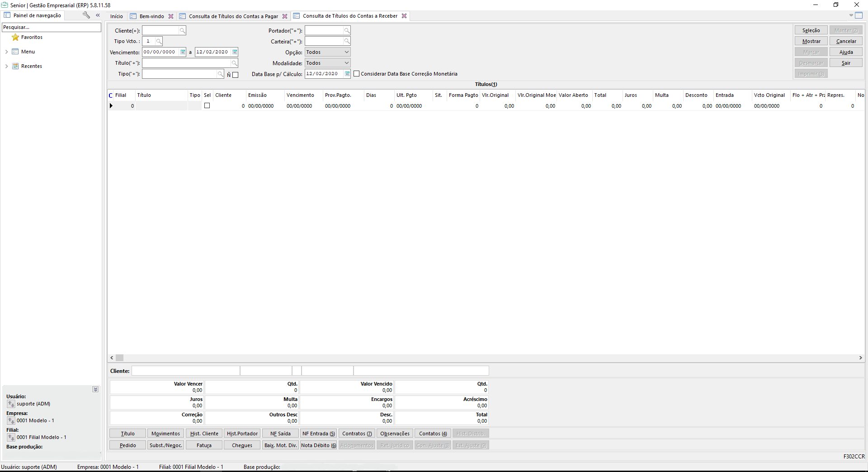Click into the Cliente(+) input field

(x=160, y=30)
